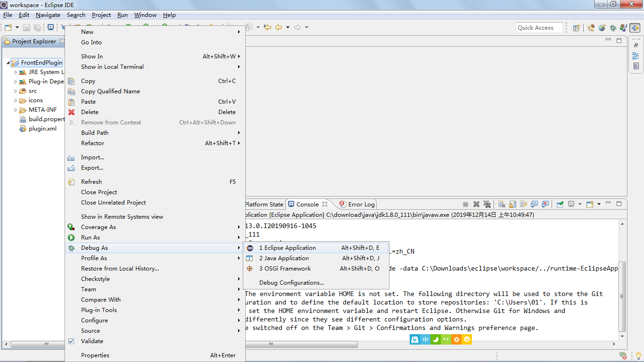The height and width of the screenshot is (362, 644).
Task: Expand the Plug-in Dependencies node
Action: [16, 82]
